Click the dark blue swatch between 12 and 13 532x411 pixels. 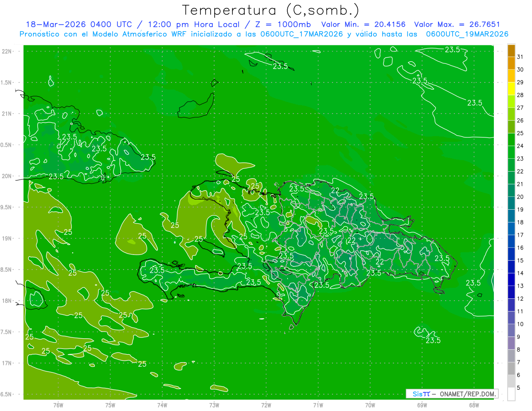511,292
